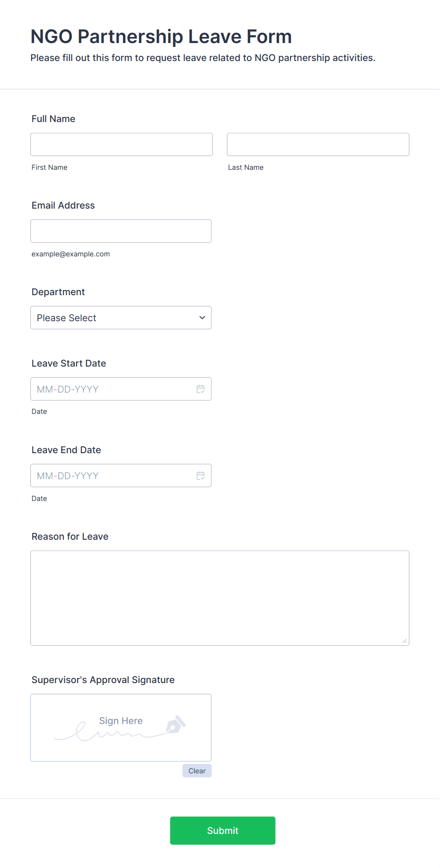
Task: Clear the supervisor signature
Action: [x=197, y=771]
